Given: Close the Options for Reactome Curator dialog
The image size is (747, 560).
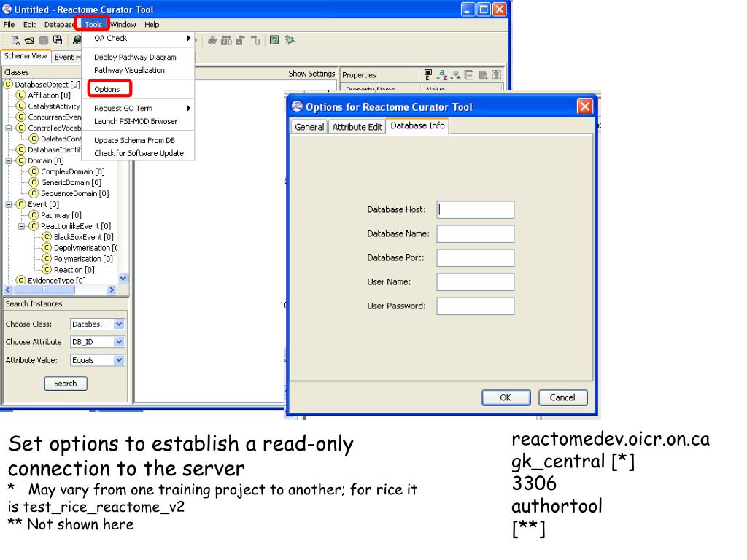Looking at the screenshot, I should click(585, 106).
